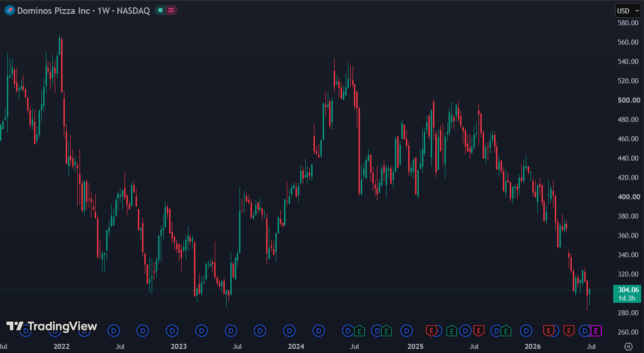Screen dimensions: 644x353
Task: Click the 260.00 price axis label
Action: click(629, 332)
